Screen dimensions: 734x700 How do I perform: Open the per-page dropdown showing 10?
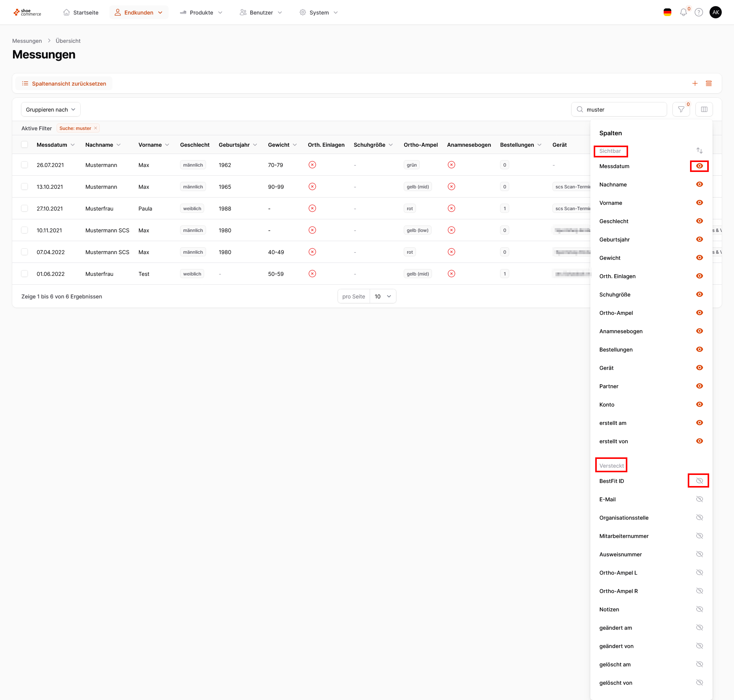pyautogui.click(x=383, y=297)
